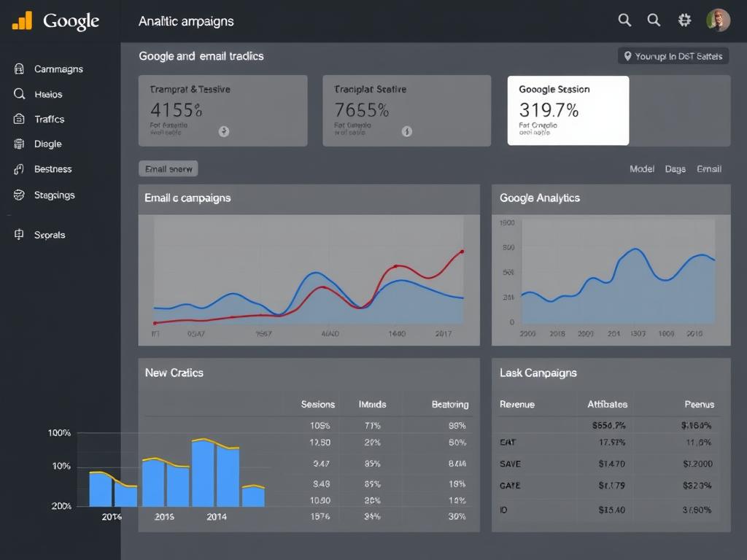Click the 2017 axis label on email chart
This screenshot has height=560, width=747.
click(444, 334)
